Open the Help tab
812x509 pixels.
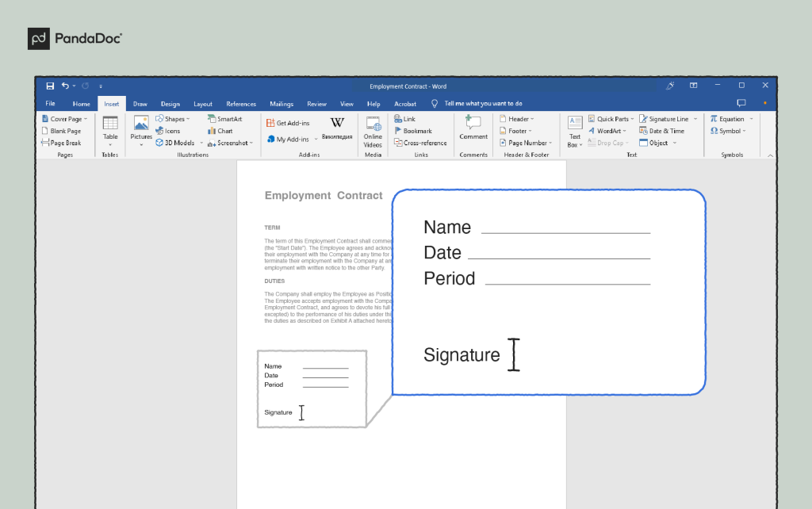click(x=373, y=104)
